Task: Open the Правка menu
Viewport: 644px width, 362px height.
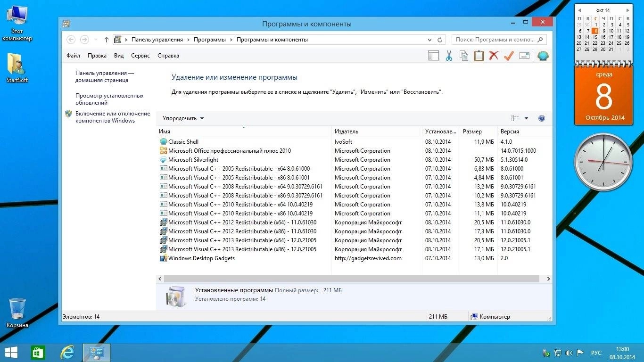Action: [x=97, y=56]
